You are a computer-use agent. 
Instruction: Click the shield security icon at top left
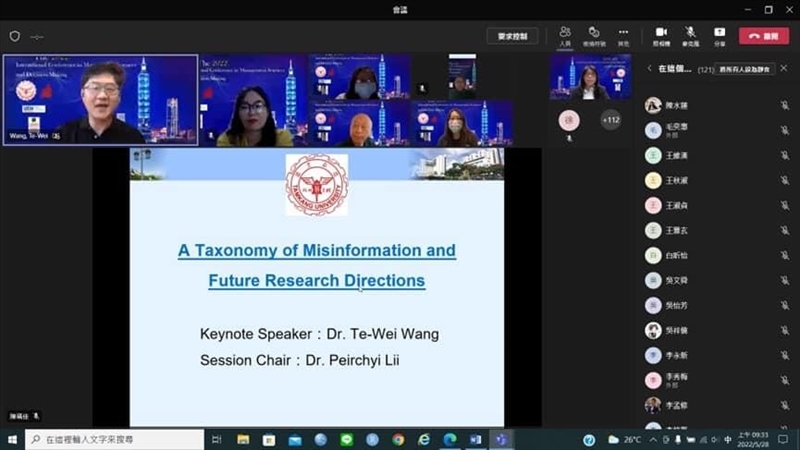14,36
